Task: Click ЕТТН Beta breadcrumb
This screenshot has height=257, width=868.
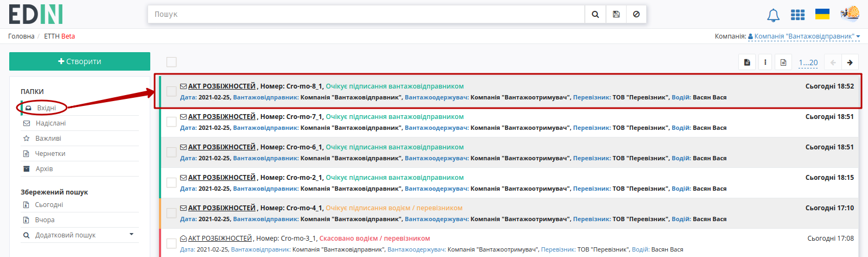Action: [60, 36]
